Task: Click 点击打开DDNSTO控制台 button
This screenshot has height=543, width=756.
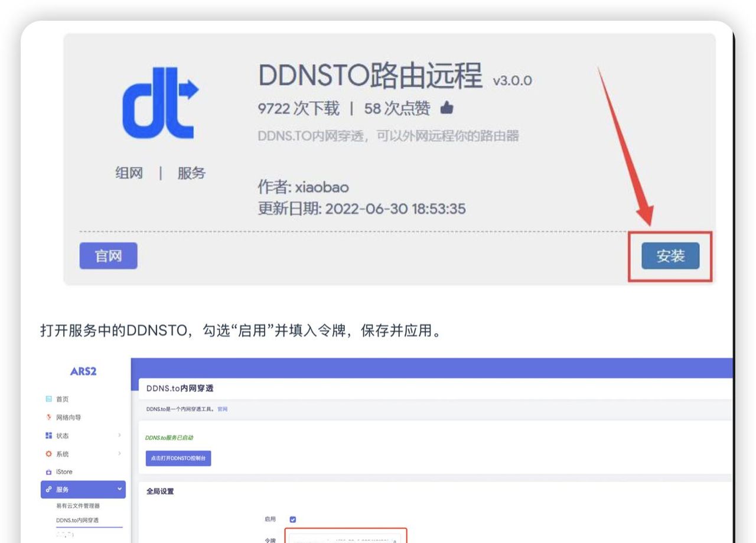Action: pos(178,459)
